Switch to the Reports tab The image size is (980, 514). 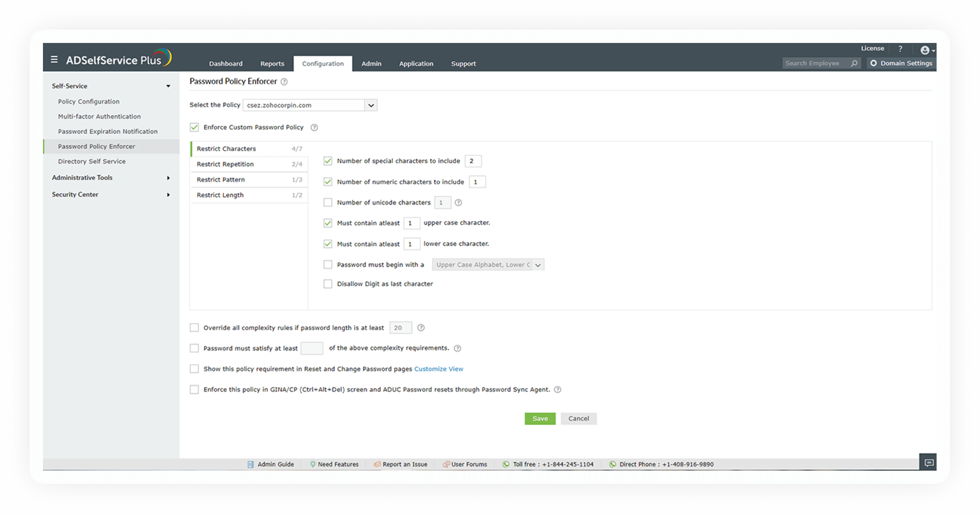pos(272,64)
